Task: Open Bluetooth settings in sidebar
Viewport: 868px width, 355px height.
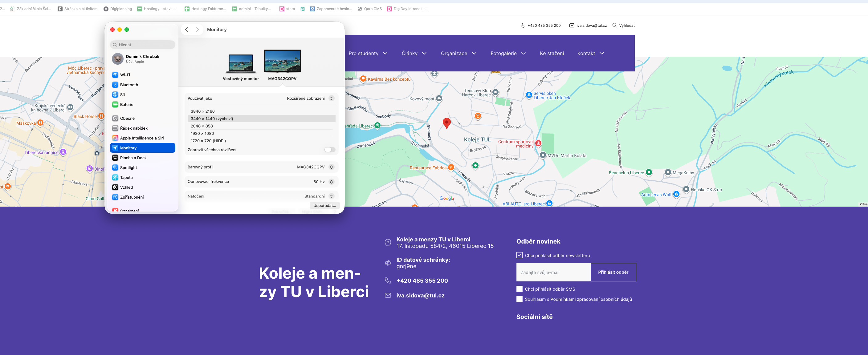Action: point(129,85)
